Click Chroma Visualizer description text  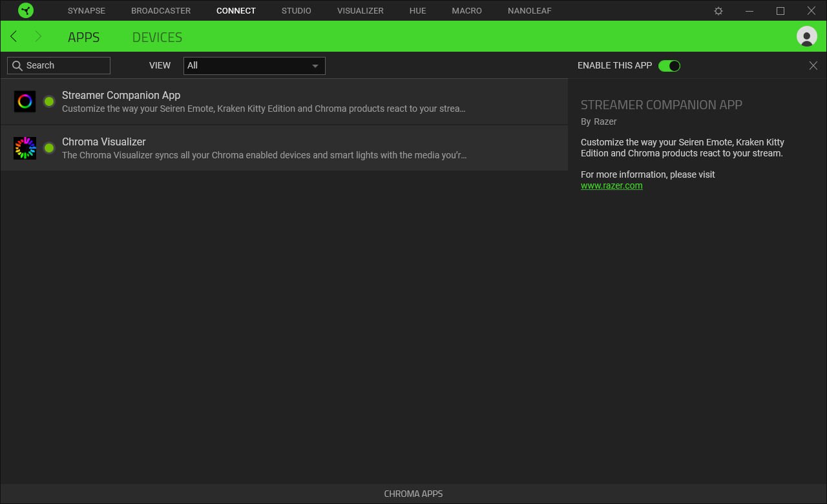264,155
